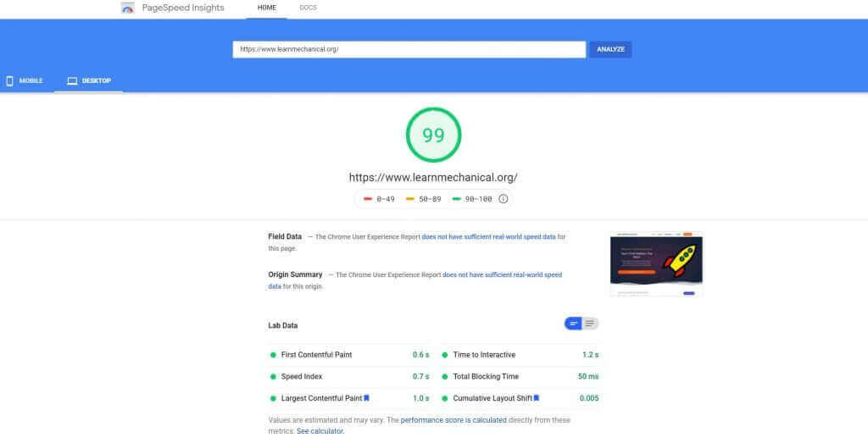Click the 0.7 s Speed Index value

pos(420,377)
